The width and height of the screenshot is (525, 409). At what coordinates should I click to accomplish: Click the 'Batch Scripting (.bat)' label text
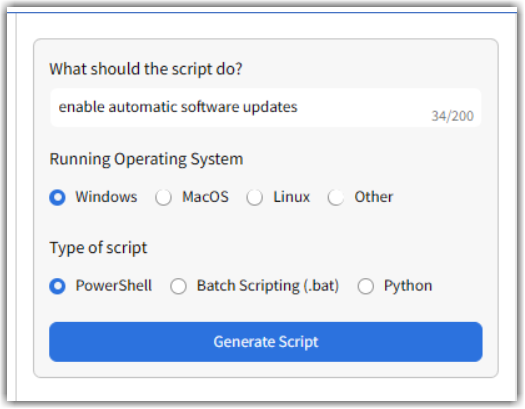coord(268,286)
